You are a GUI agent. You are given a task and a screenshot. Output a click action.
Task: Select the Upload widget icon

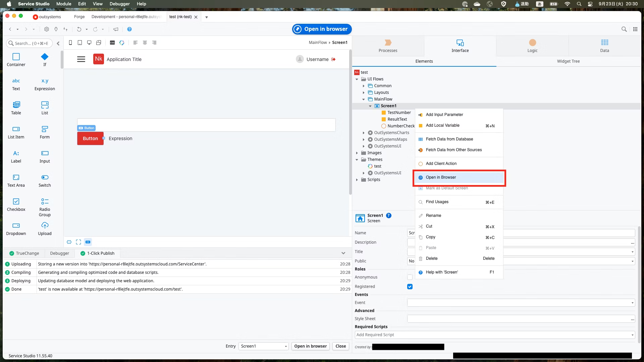point(45,226)
